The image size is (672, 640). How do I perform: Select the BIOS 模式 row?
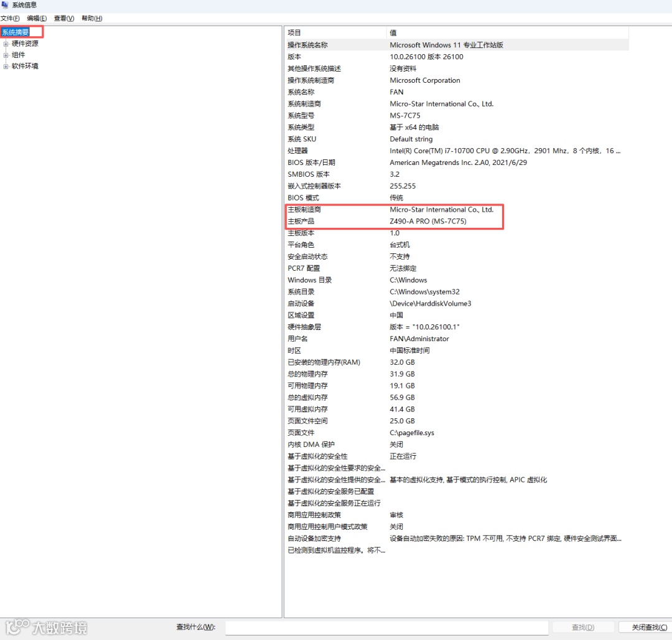[x=457, y=197]
